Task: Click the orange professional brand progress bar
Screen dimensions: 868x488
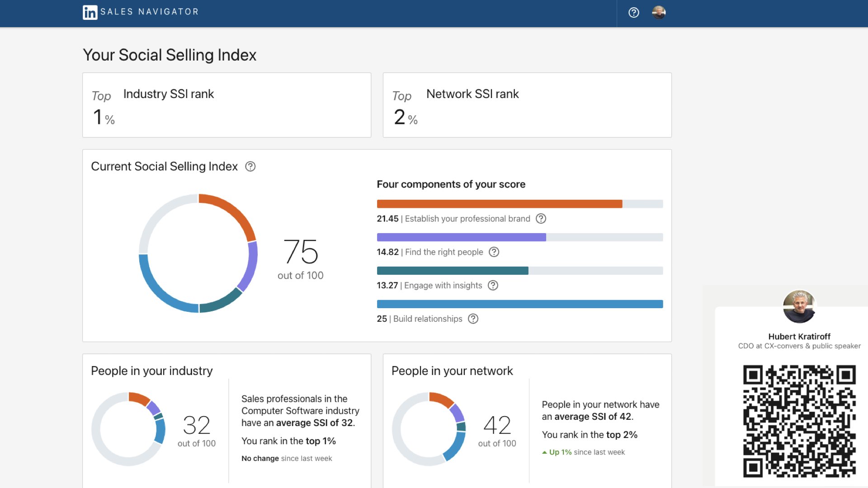Action: 499,204
